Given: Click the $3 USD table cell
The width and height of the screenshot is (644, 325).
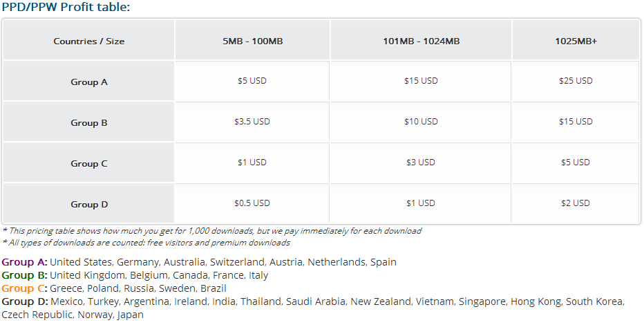Looking at the screenshot, I should [421, 162].
